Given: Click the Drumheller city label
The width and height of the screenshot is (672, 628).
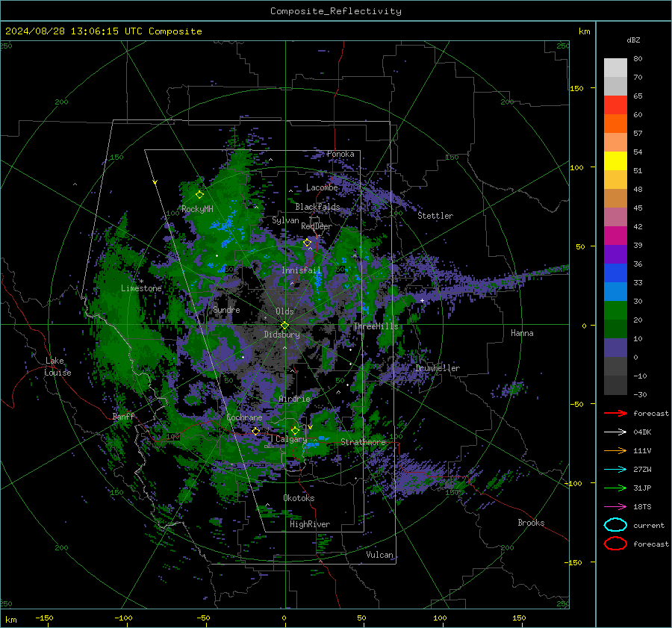Looking at the screenshot, I should click(438, 368).
